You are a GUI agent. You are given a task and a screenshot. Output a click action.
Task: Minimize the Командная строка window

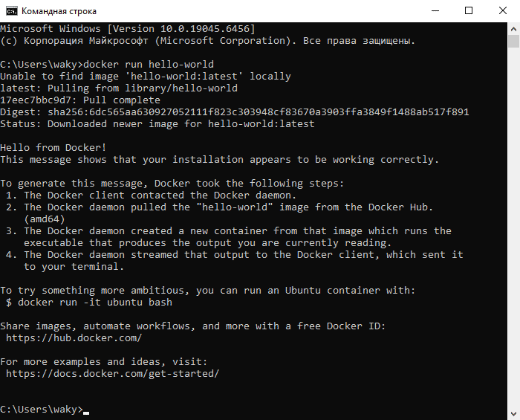pos(435,10)
